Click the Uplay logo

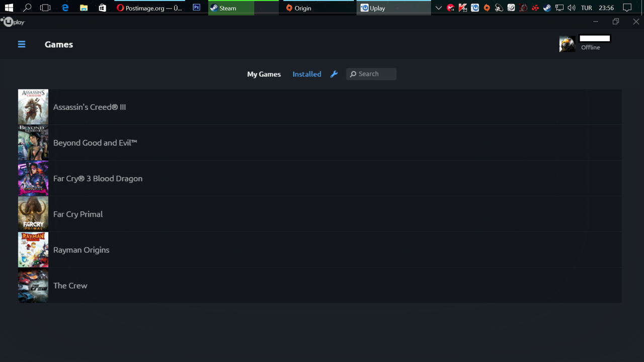[x=13, y=22]
